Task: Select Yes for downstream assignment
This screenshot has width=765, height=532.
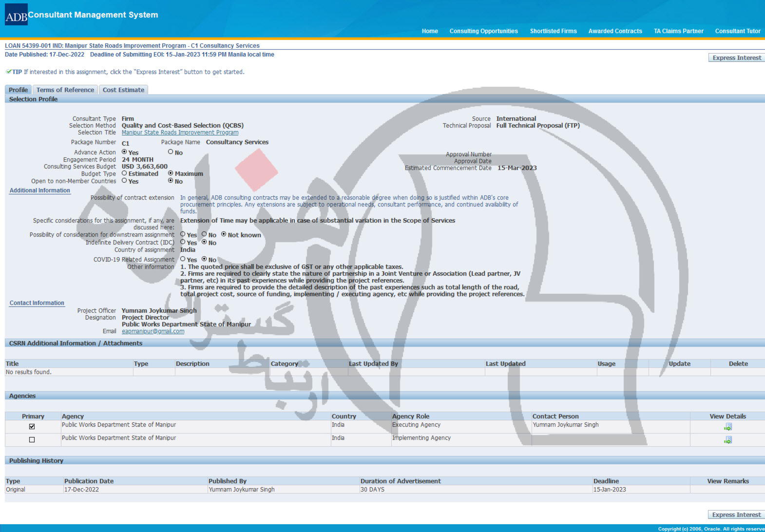Action: click(x=183, y=234)
